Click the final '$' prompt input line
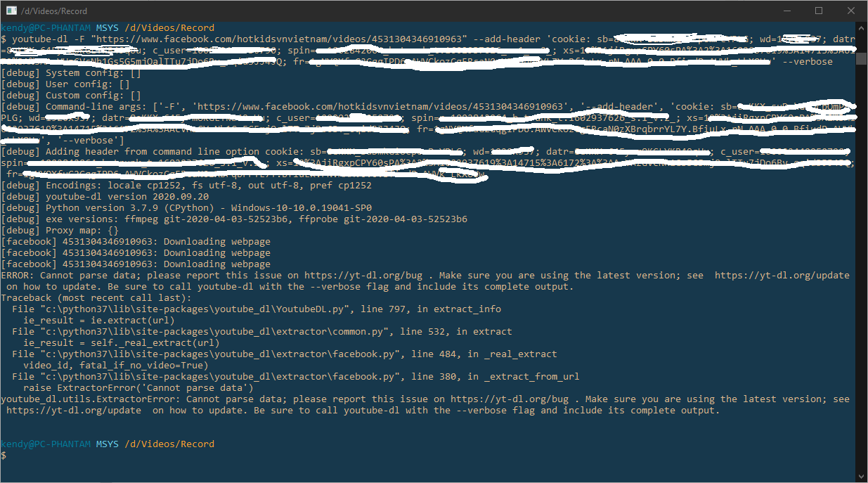Viewport: 868px width, 483px height. tap(4, 456)
